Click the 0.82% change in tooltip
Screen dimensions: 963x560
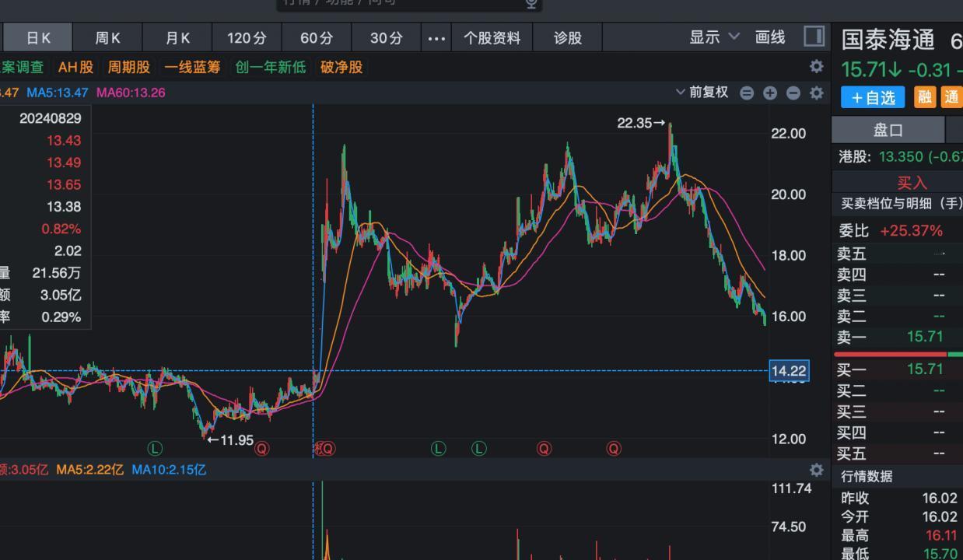point(61,229)
